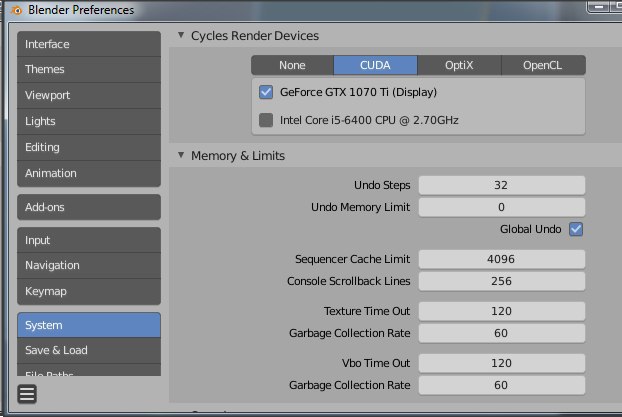Select OpenCL compute device type
The image size is (622, 417).
tap(543, 65)
